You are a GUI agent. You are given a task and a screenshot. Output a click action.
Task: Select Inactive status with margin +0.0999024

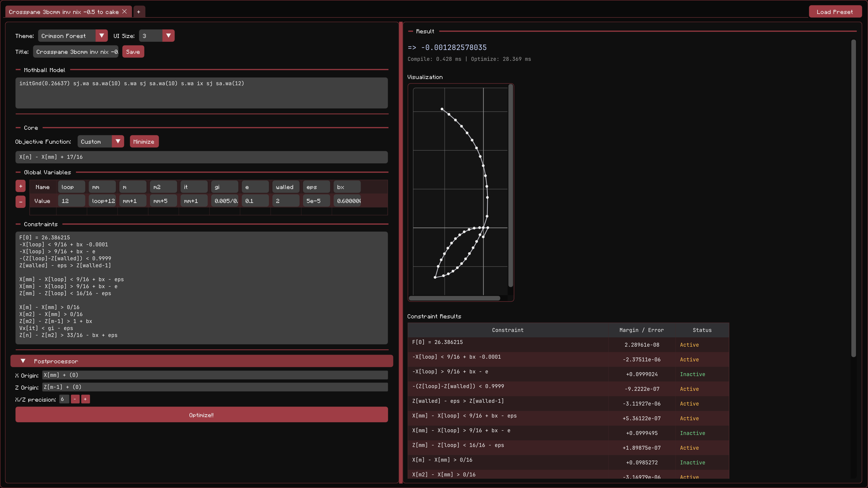[x=692, y=374]
